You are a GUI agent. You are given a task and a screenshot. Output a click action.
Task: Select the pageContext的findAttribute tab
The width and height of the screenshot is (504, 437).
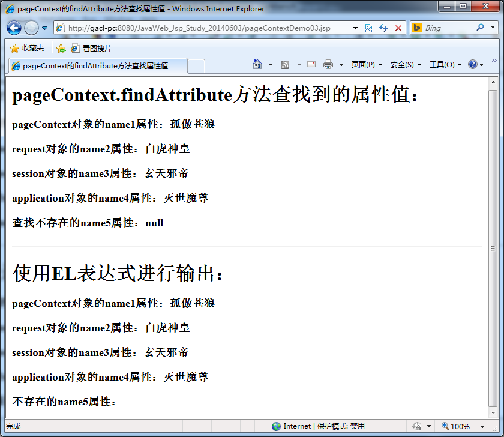[97, 66]
